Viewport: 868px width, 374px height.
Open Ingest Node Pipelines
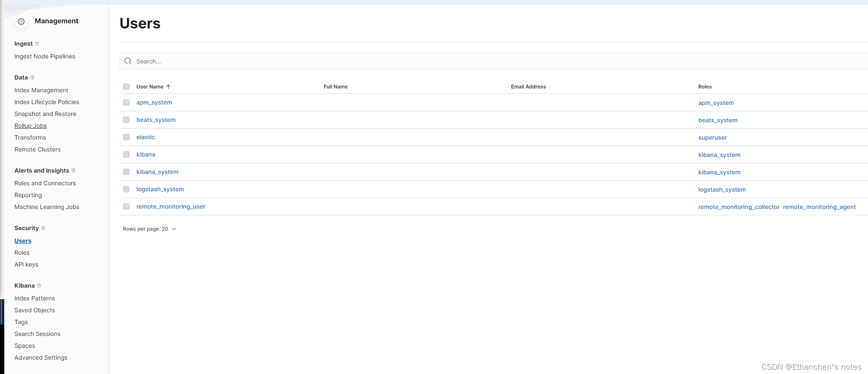(45, 56)
